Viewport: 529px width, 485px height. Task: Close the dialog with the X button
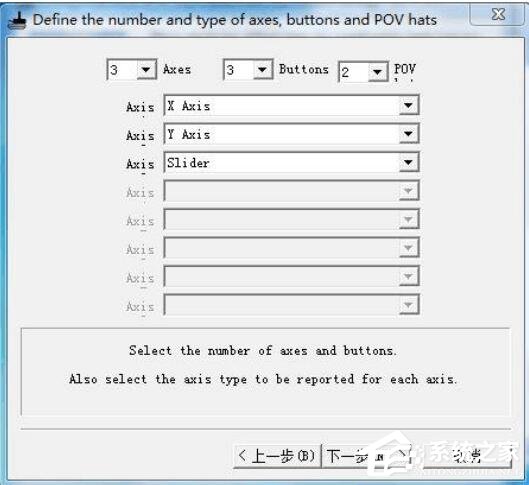click(x=498, y=15)
